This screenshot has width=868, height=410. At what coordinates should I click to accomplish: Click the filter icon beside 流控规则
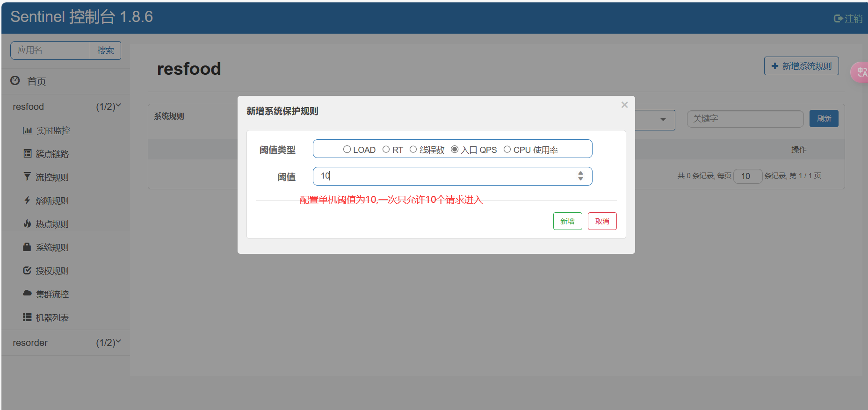coord(27,177)
